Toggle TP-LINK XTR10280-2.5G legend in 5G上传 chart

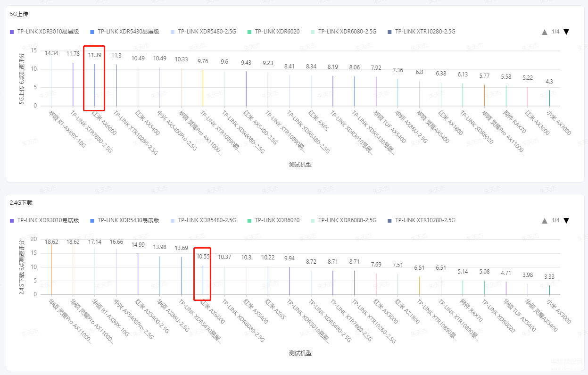422,32
